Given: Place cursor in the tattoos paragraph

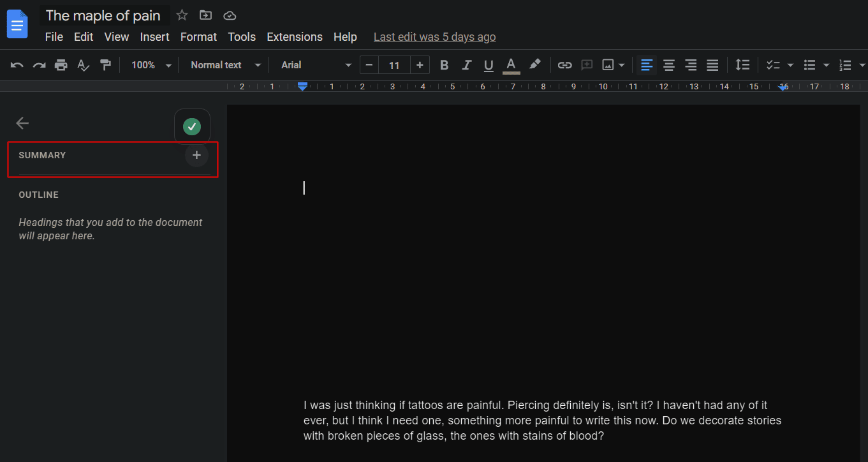Looking at the screenshot, I should (542, 421).
